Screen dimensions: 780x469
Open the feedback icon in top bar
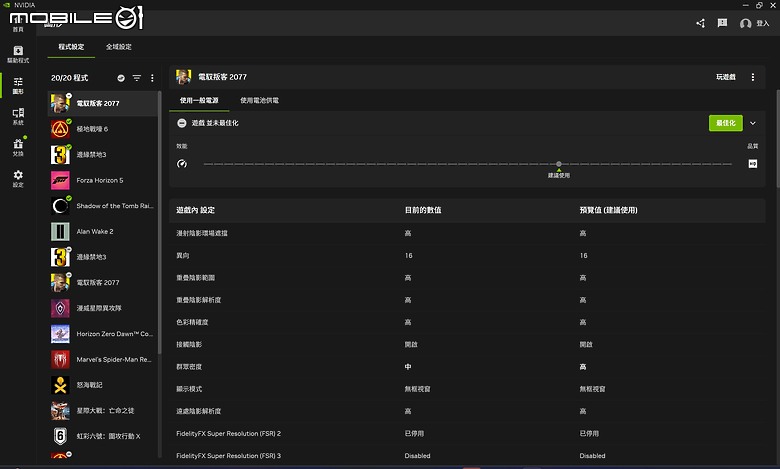722,23
